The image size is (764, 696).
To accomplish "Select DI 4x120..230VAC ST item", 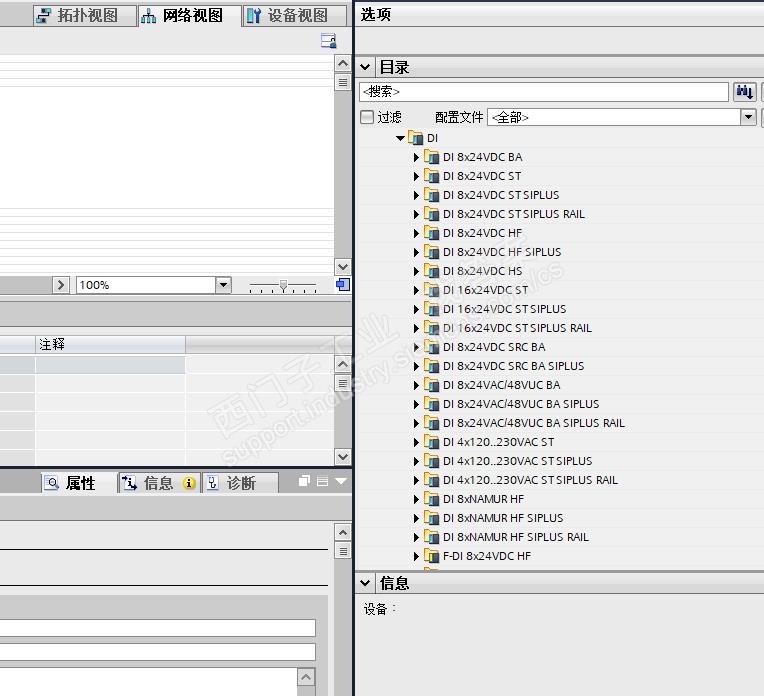I will click(498, 442).
